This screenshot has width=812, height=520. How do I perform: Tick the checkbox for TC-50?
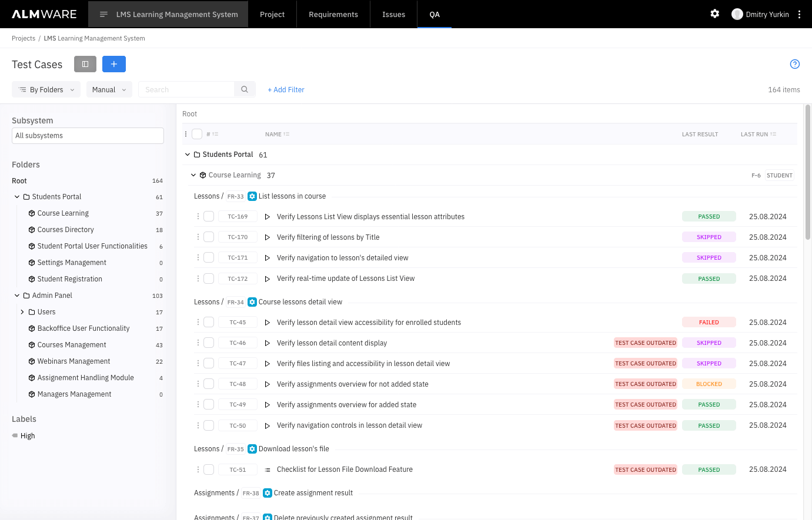click(x=209, y=425)
